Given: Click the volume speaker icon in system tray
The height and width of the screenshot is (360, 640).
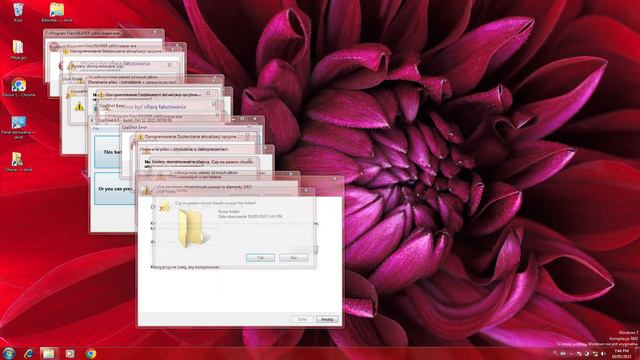Looking at the screenshot, I should tap(603, 353).
